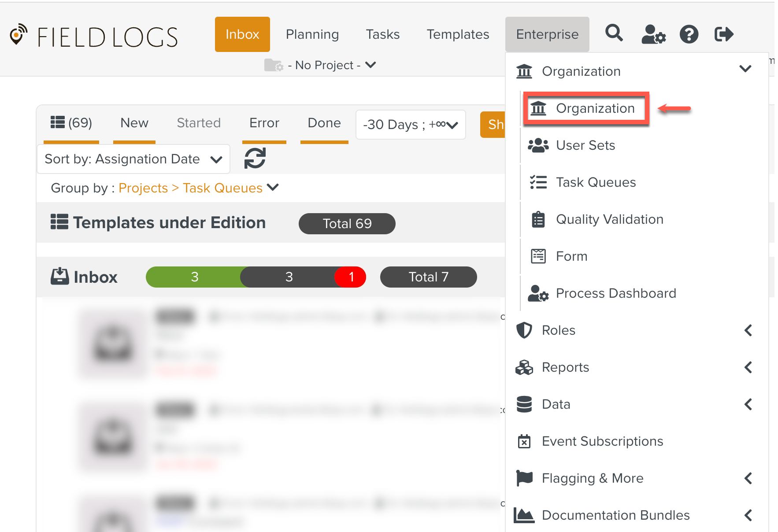Open Event Subscriptions menu entry
The image size is (778, 532).
(602, 441)
